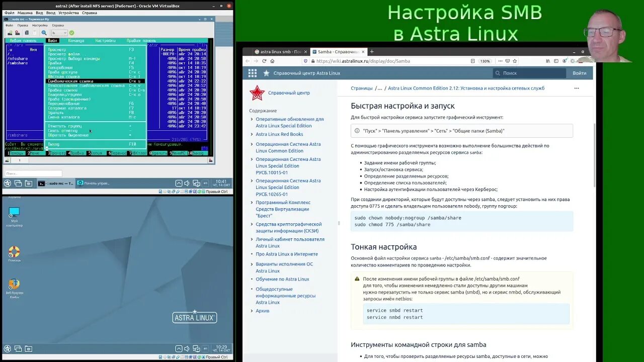The height and width of the screenshot is (362, 644).
Task: Open the Мой компьютер desktop icon
Action: 14,217
